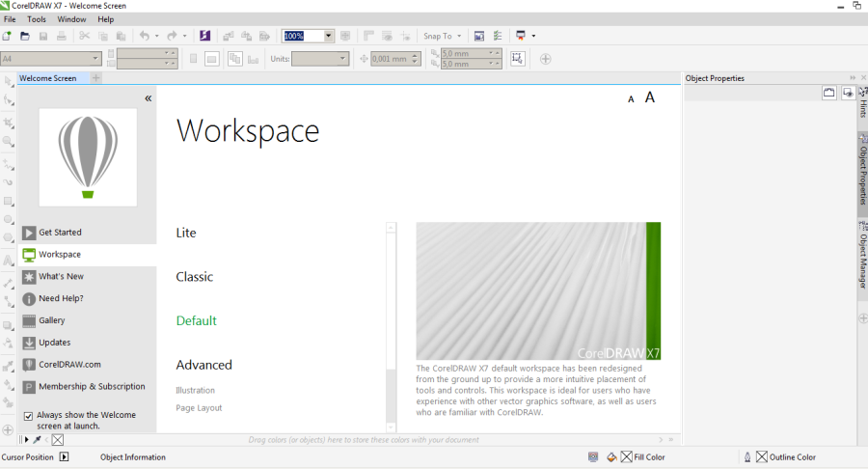Click the Print icon
Image resolution: width=868 pixels, height=469 pixels.
pyautogui.click(x=62, y=36)
